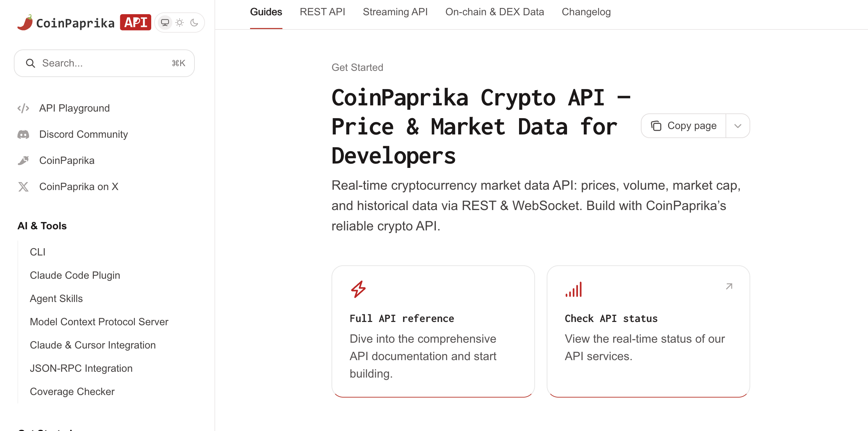This screenshot has width=868, height=431.
Task: Open the Check API status card
Action: tap(648, 331)
